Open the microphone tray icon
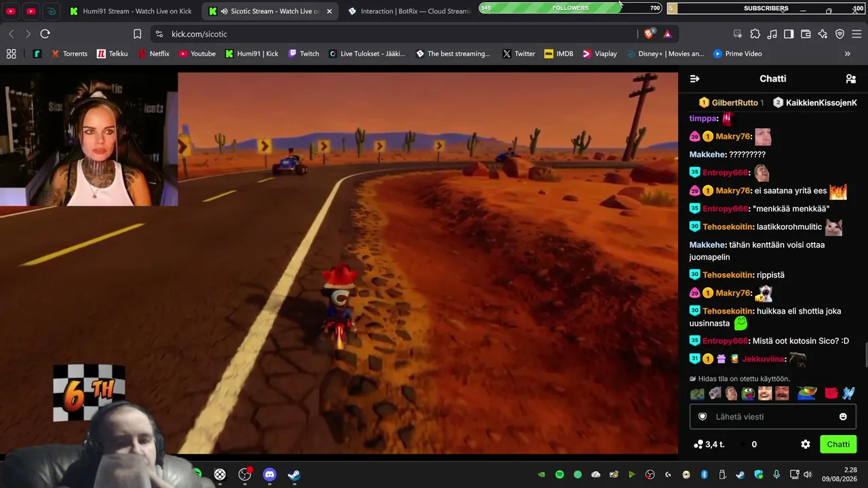 point(776,474)
